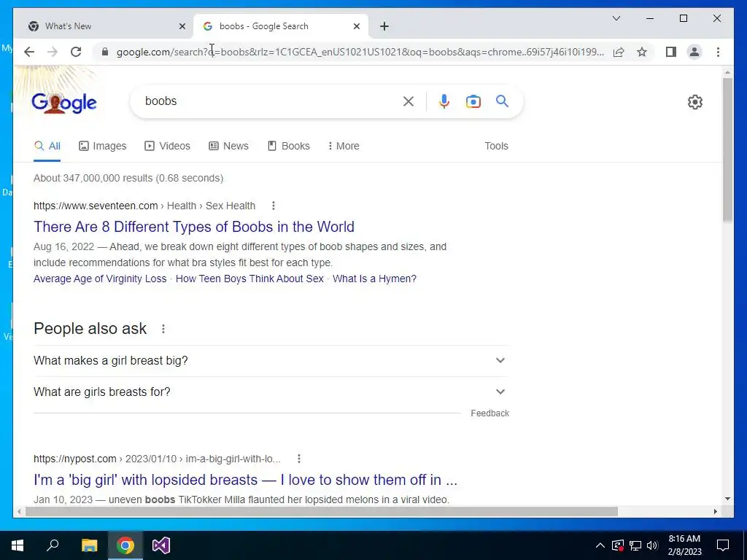Viewport: 747px width, 560px height.
Task: Click the scroll up arrow
Action: 727,73
